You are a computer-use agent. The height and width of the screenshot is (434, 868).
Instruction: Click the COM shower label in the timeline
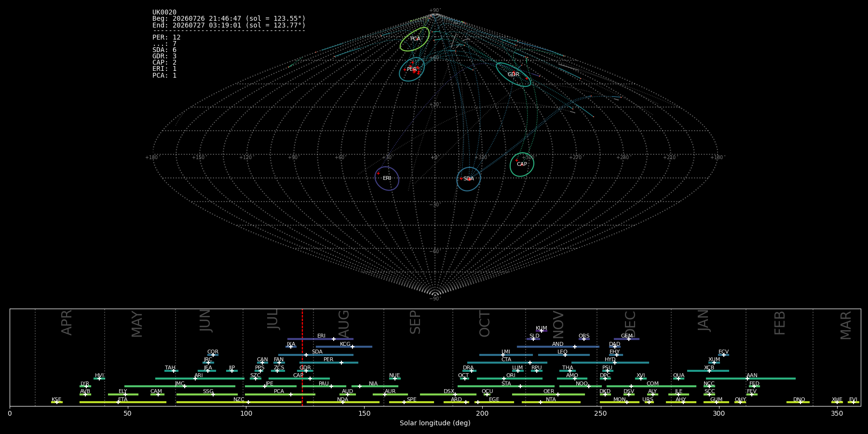coord(652,384)
